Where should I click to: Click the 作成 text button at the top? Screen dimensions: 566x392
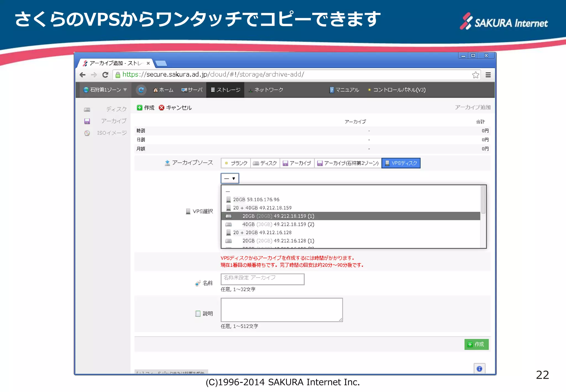coord(149,108)
